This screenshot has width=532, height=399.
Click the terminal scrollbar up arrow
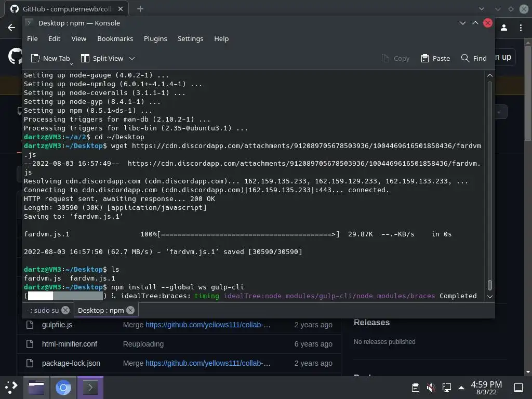click(x=489, y=75)
